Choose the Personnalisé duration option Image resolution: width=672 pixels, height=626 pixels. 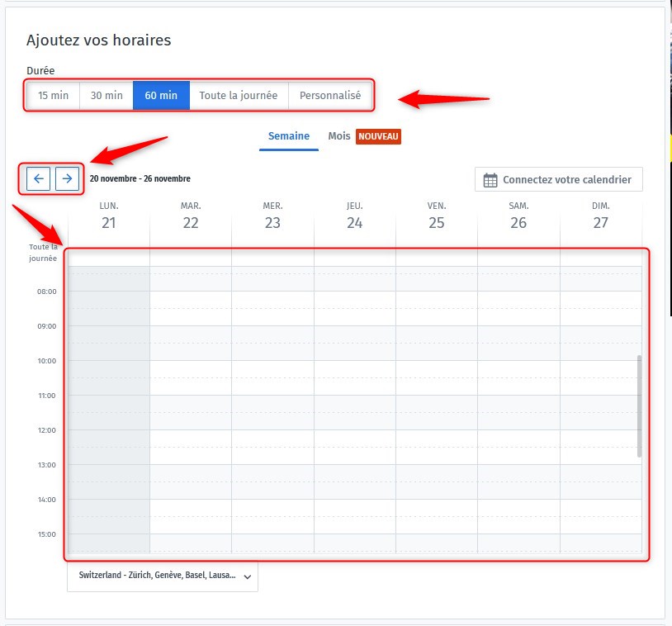click(x=330, y=95)
